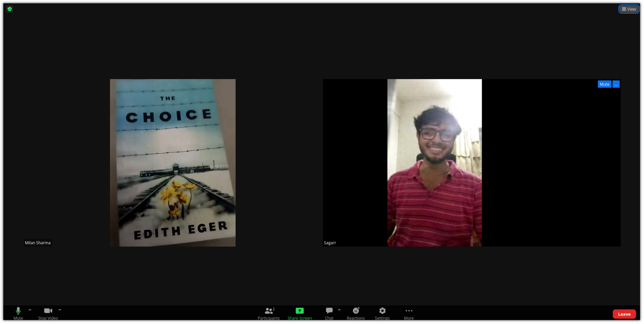Open video options chevron beside Stop Video
The image size is (644, 324).
(x=60, y=309)
